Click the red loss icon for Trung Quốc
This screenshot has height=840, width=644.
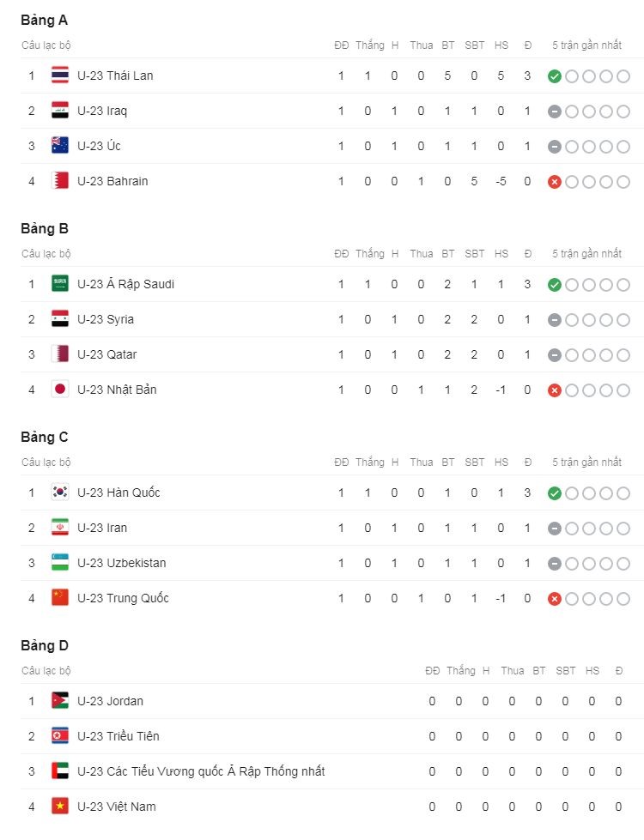[555, 599]
